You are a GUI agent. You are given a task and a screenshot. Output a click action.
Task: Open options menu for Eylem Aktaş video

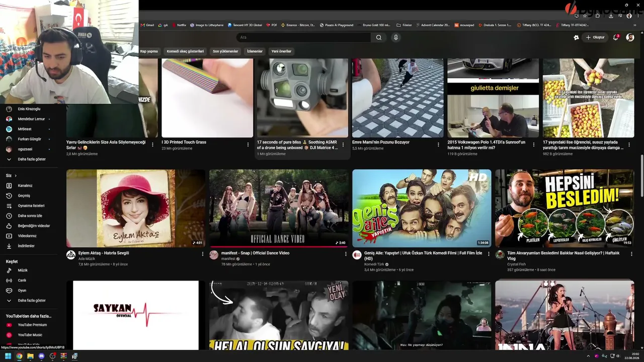[203, 254]
